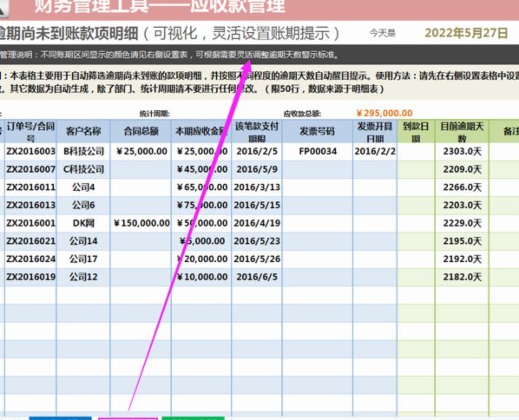Select order cell ZX2016003
This screenshot has width=519, height=420.
point(30,152)
